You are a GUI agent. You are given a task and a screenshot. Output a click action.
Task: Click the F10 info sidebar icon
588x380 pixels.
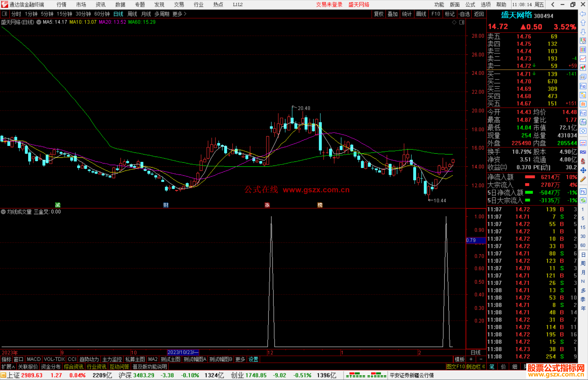coord(583,86)
